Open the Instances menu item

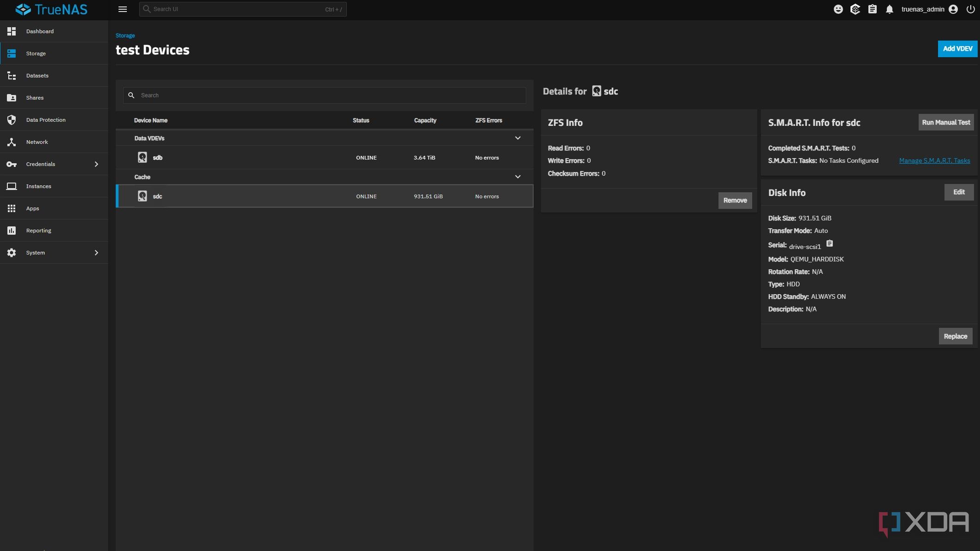coord(54,186)
